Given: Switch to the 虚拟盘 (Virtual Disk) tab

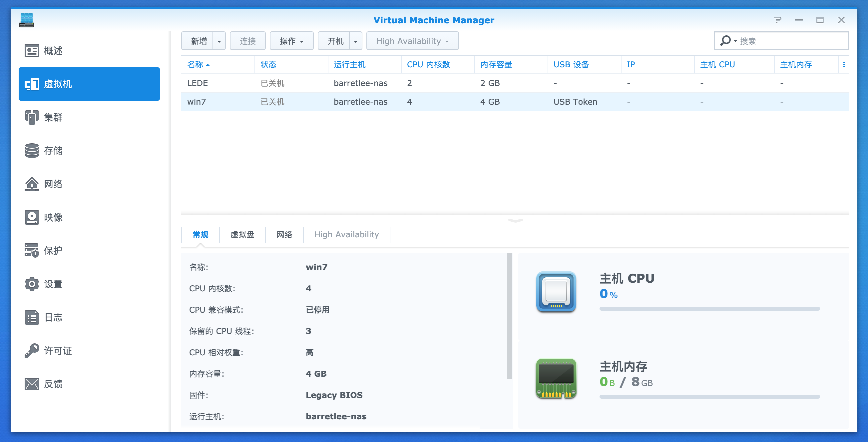Looking at the screenshot, I should 242,235.
